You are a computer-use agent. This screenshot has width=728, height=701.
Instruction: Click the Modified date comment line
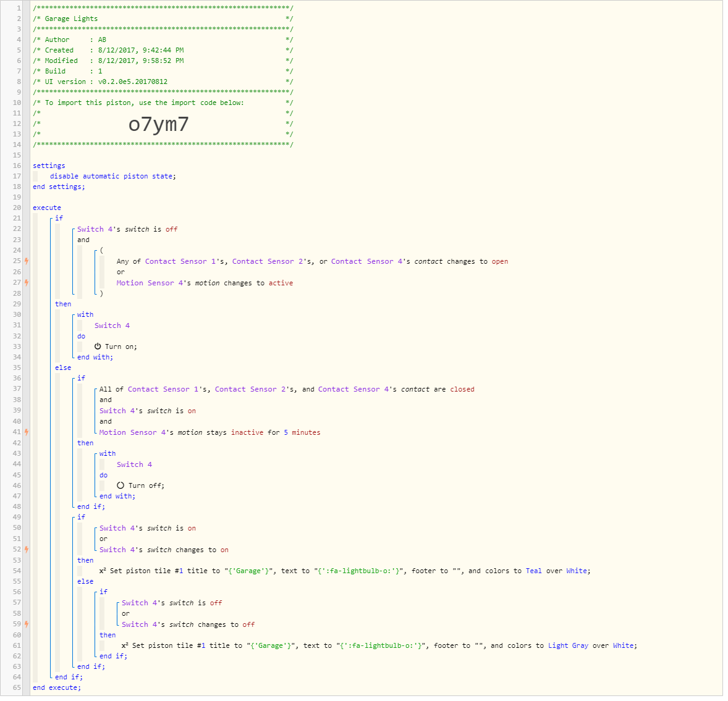163,62
